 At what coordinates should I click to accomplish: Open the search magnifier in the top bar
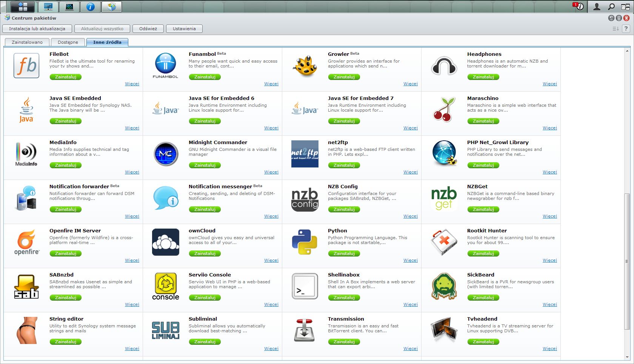pos(611,6)
